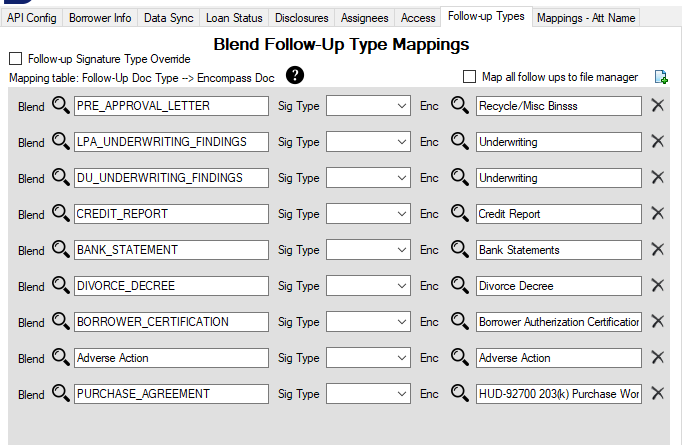The height and width of the screenshot is (445, 682).
Task: Search Blend types for BANK_STATEMENT row
Action: coord(60,250)
